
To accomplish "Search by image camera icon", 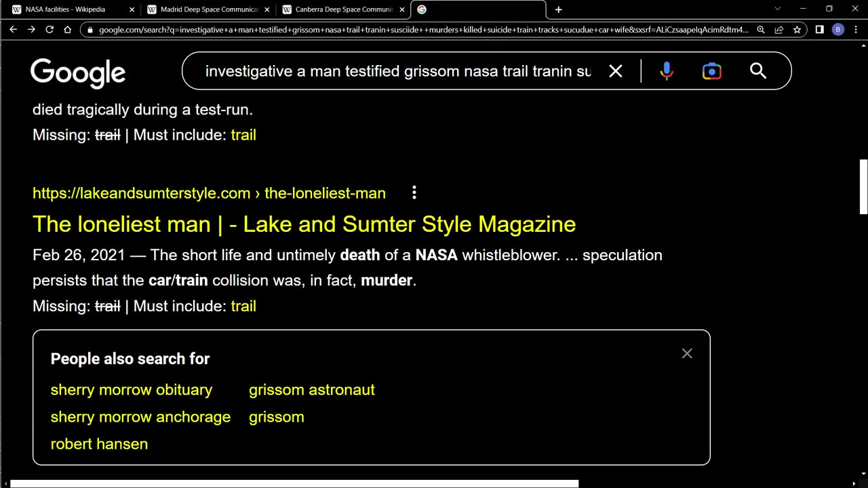I will 712,71.
